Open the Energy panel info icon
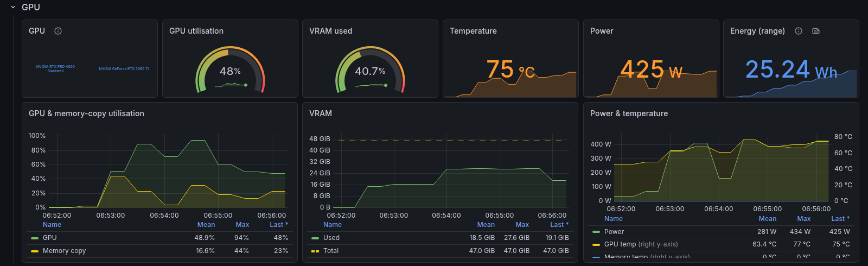The height and width of the screenshot is (266, 868). (799, 31)
